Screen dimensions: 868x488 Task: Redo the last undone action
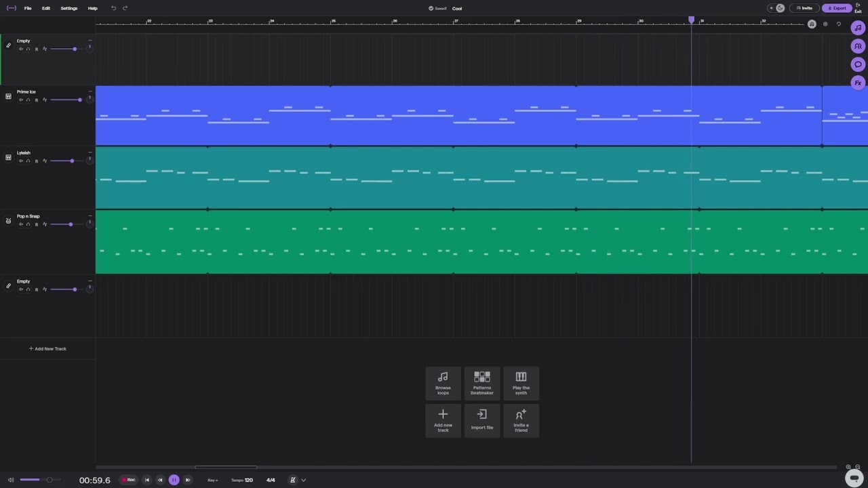click(125, 8)
